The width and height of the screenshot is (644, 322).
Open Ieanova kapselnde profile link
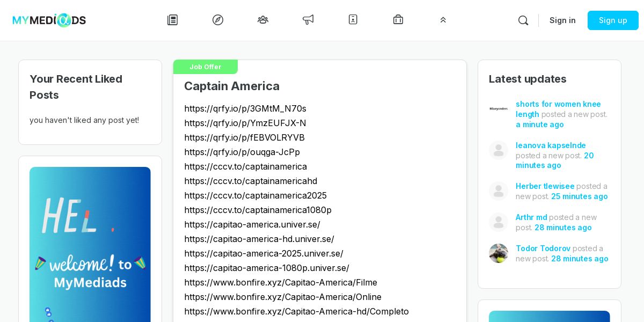click(x=551, y=145)
